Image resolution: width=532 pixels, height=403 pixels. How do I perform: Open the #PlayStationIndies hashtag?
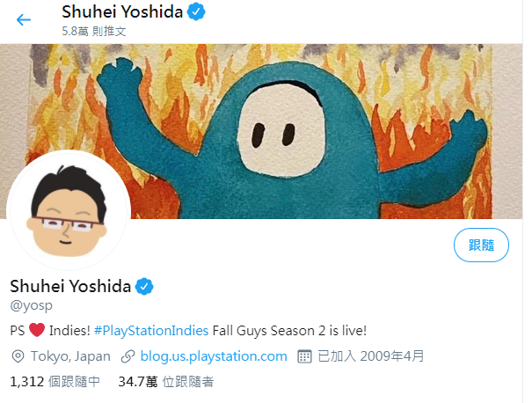click(151, 330)
